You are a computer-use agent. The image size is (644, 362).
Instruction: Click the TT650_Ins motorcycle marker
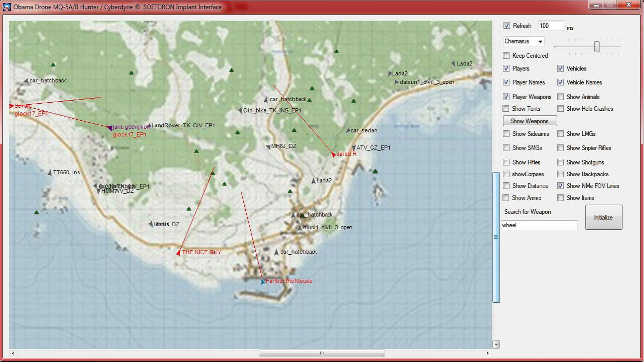(x=50, y=173)
